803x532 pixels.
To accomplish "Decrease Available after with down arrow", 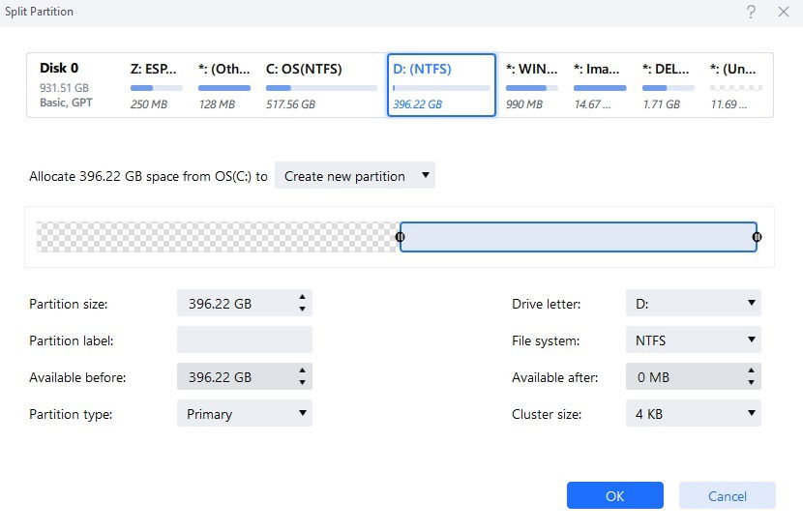I will (751, 382).
